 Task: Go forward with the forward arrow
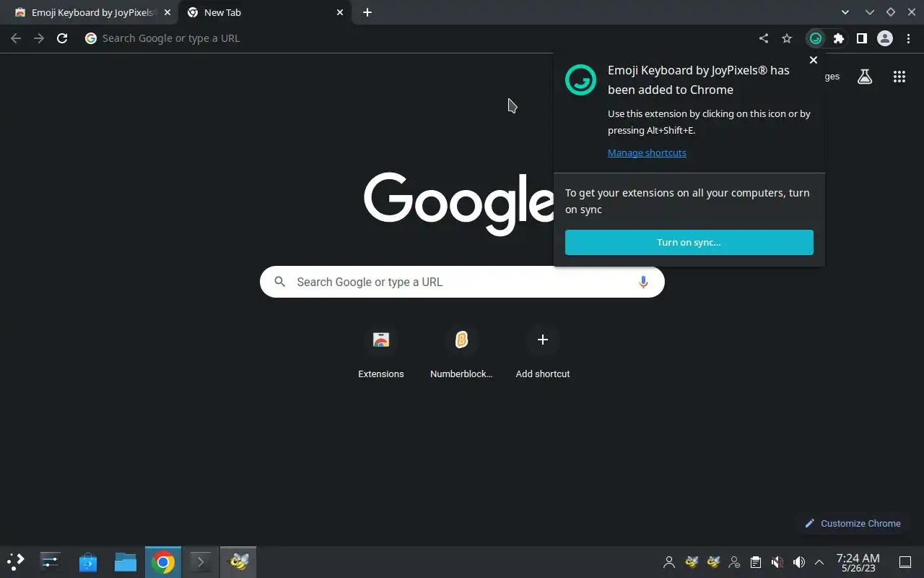[x=39, y=38]
